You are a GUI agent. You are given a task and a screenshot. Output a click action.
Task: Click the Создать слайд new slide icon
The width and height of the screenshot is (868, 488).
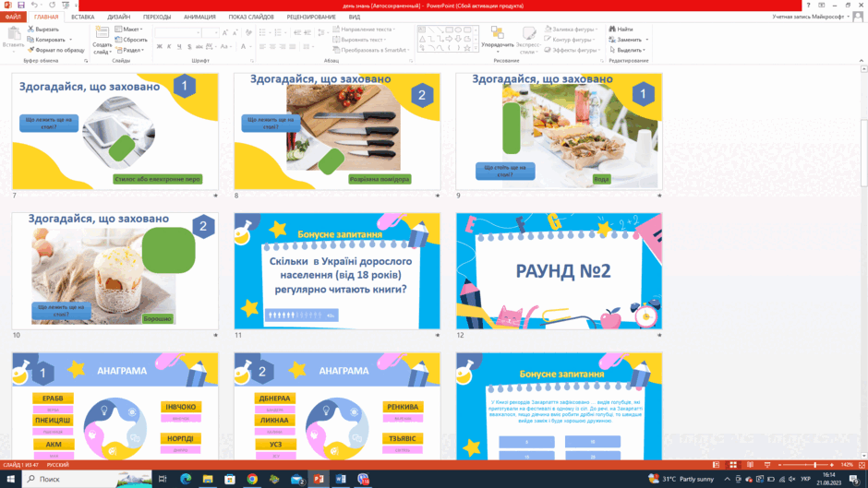[x=102, y=33]
